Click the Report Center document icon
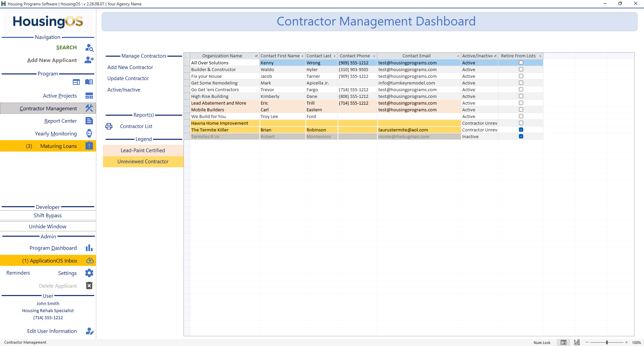Screen dimensions: 644x346 [89, 121]
